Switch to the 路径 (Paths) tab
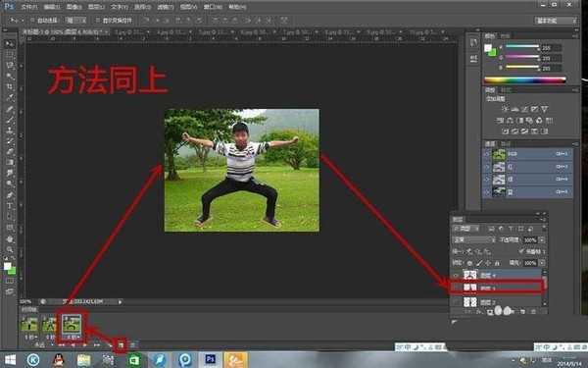 coord(505,143)
